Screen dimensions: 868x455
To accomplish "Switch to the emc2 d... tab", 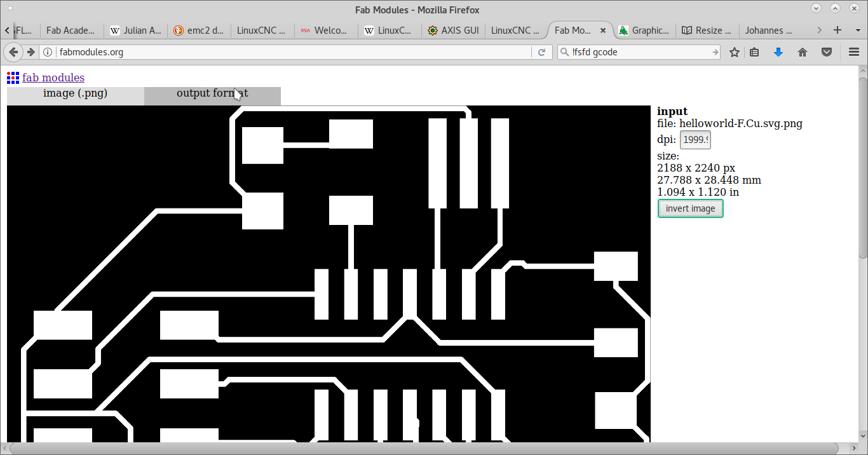I will (199, 30).
